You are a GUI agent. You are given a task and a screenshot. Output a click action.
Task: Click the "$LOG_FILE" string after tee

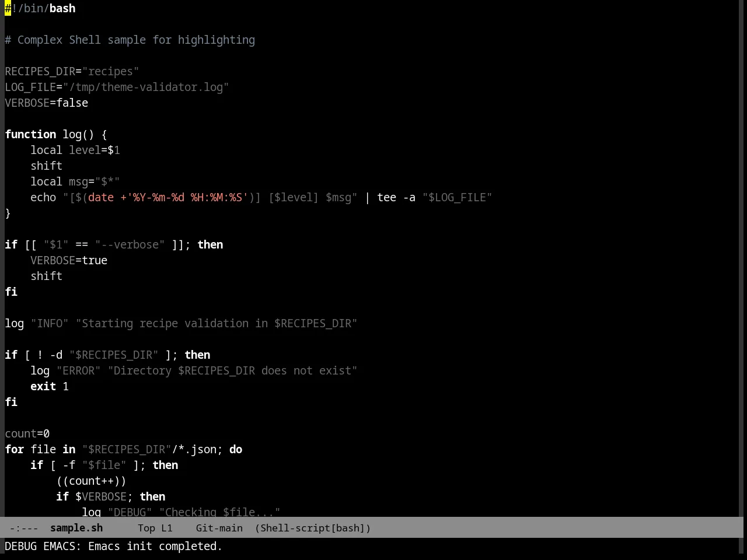(x=457, y=197)
